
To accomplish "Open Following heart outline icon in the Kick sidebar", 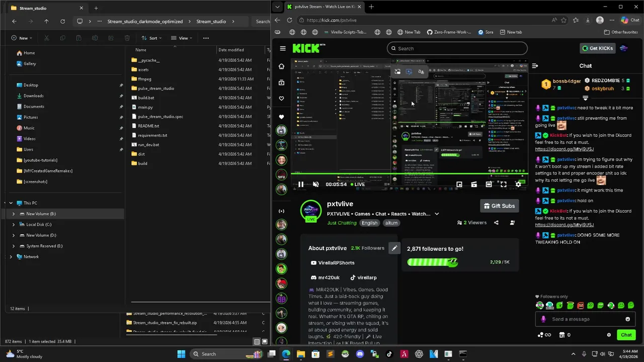I will point(282,99).
